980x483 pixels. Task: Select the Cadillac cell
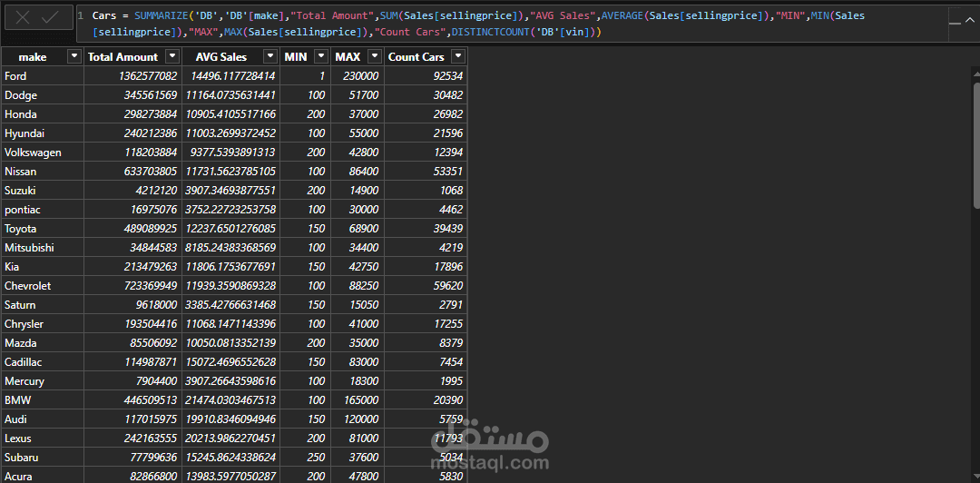(43, 362)
